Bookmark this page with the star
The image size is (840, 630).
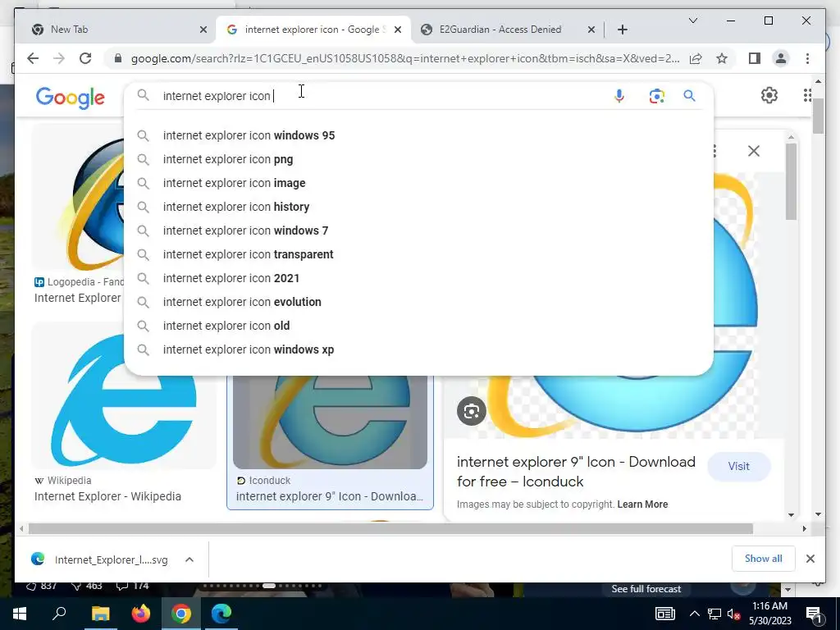[722, 58]
